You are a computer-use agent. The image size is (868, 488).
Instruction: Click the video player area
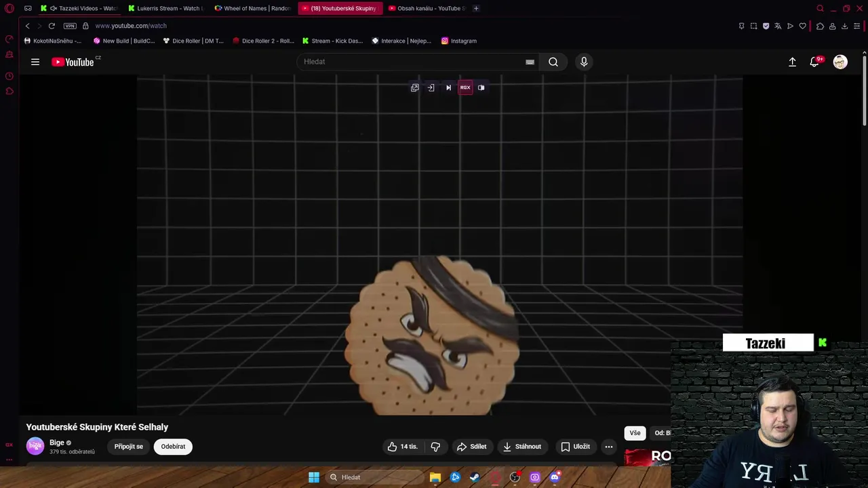click(x=439, y=245)
